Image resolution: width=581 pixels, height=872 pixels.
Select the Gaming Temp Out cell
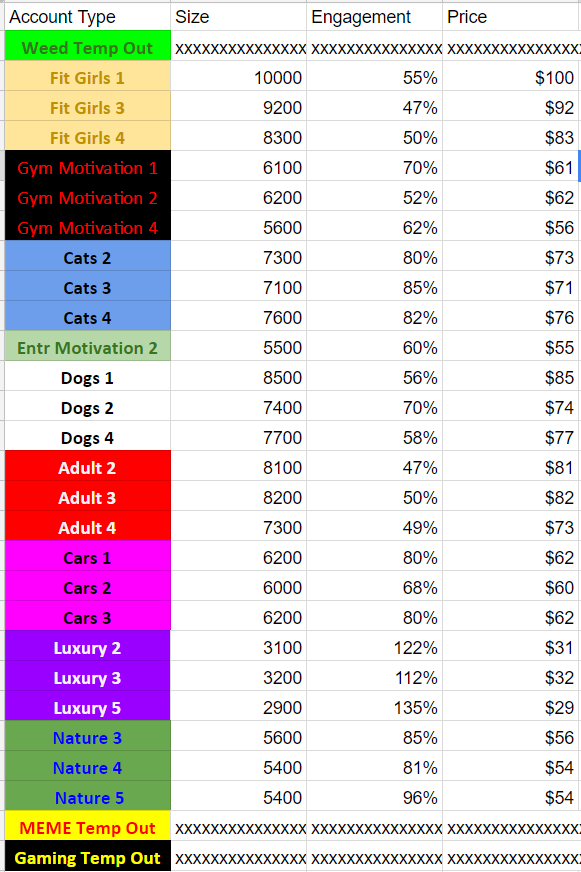click(88, 857)
